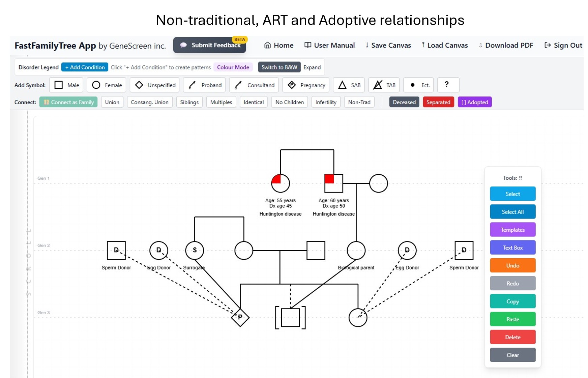Switch to B&W mode
Screen dimensions: 588x378
(279, 67)
